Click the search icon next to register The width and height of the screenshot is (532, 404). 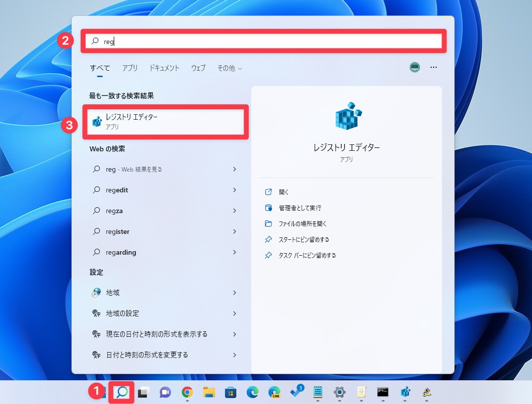pos(96,231)
